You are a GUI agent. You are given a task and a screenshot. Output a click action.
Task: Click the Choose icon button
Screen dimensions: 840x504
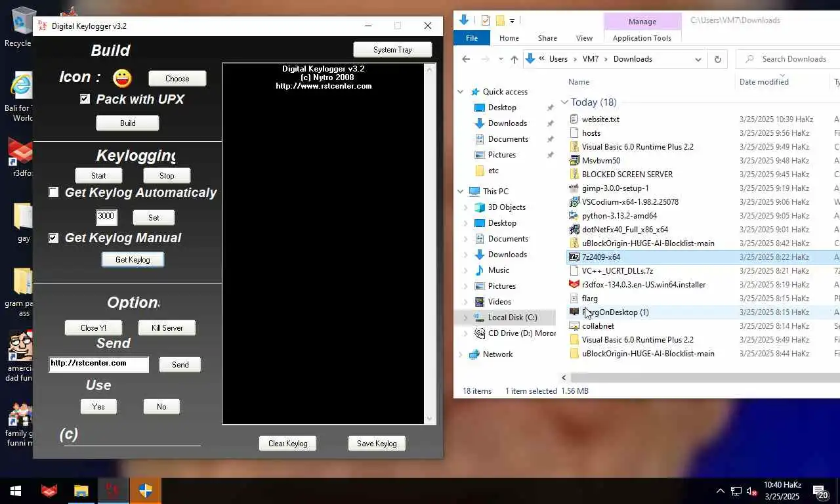tap(177, 79)
